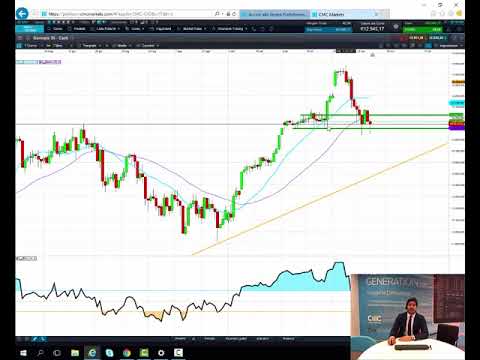Click the first moving average label tag
The width and height of the screenshot is (480, 360).
pyautogui.click(x=27, y=62)
